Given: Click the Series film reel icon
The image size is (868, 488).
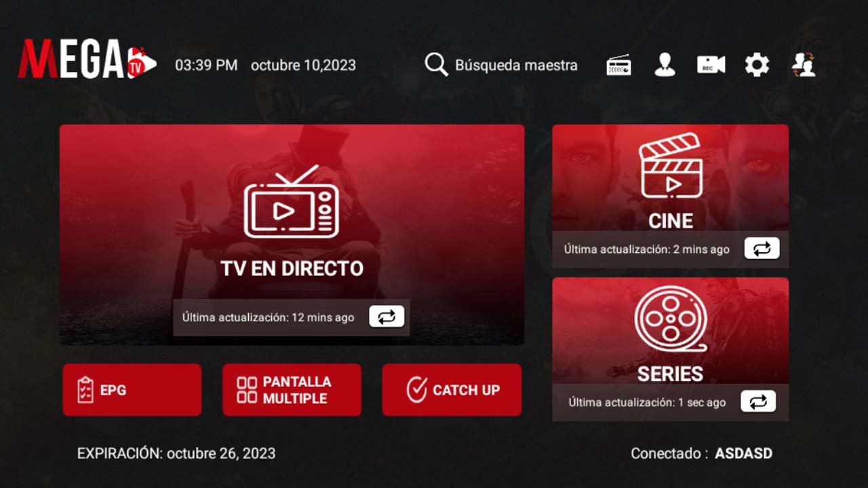Looking at the screenshot, I should (671, 320).
